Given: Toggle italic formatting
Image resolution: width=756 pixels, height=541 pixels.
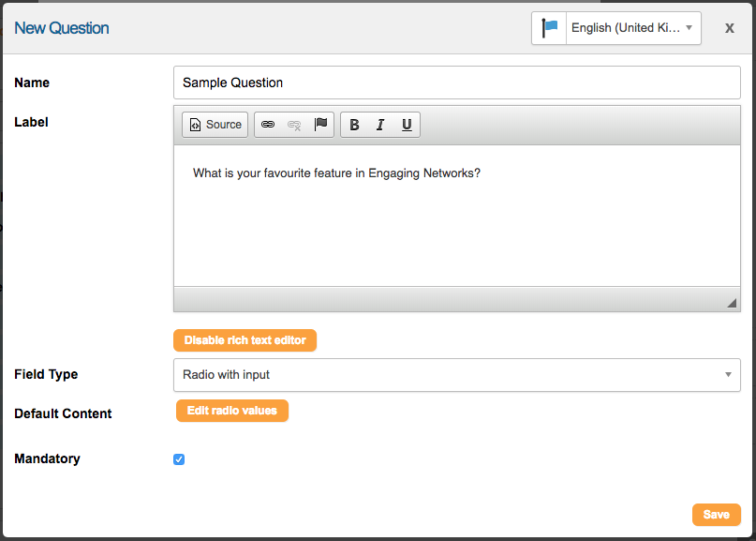Looking at the screenshot, I should pos(380,125).
